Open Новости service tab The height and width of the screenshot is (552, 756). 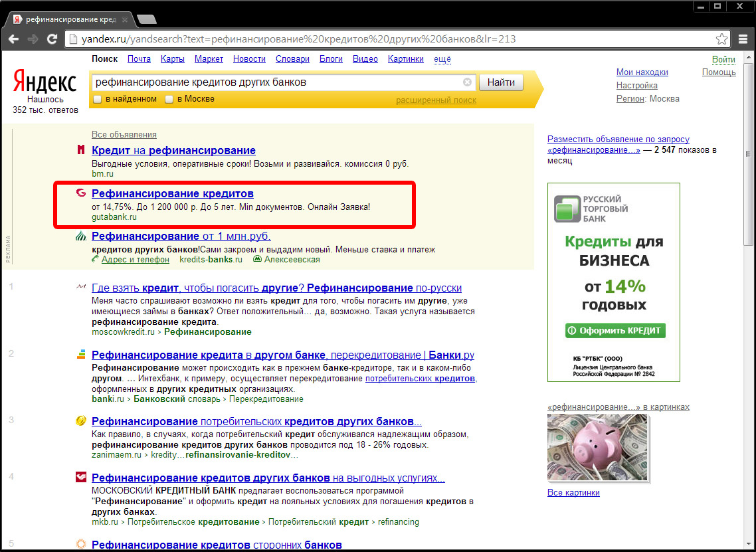[249, 59]
